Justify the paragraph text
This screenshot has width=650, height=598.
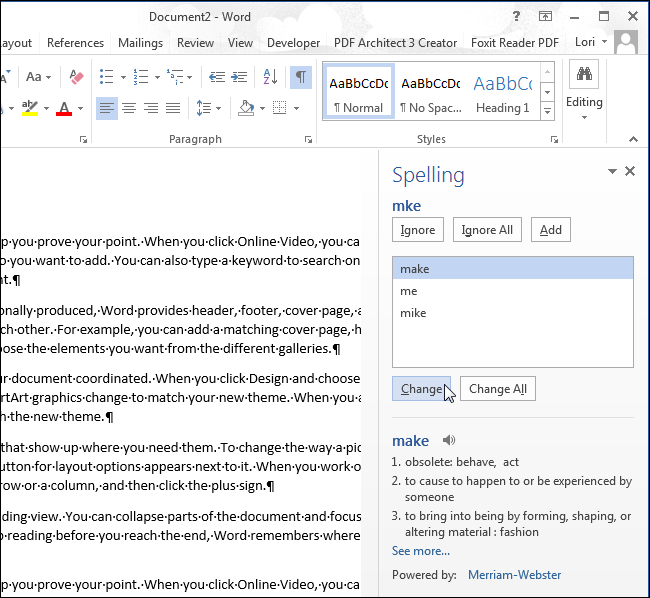coord(173,108)
